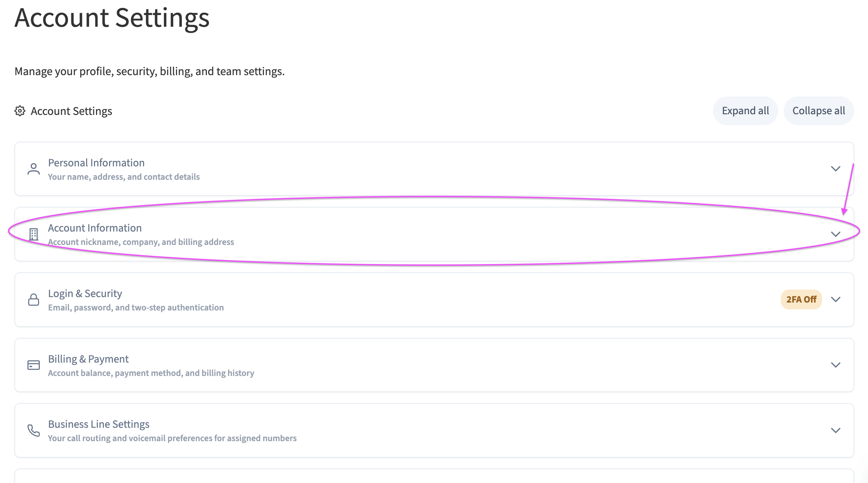Open the Account Information section title
The height and width of the screenshot is (483, 868).
[x=95, y=228]
